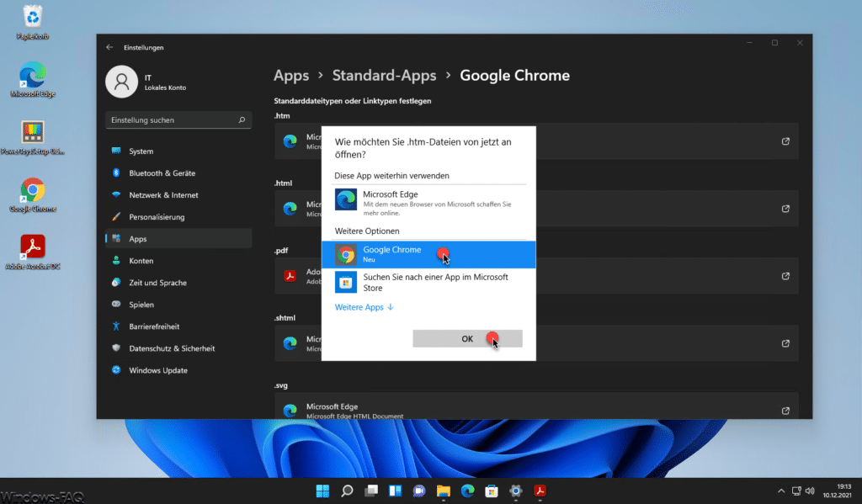Image resolution: width=862 pixels, height=504 pixels.
Task: Open Microsoft Store from the taskbar
Action: click(492, 491)
